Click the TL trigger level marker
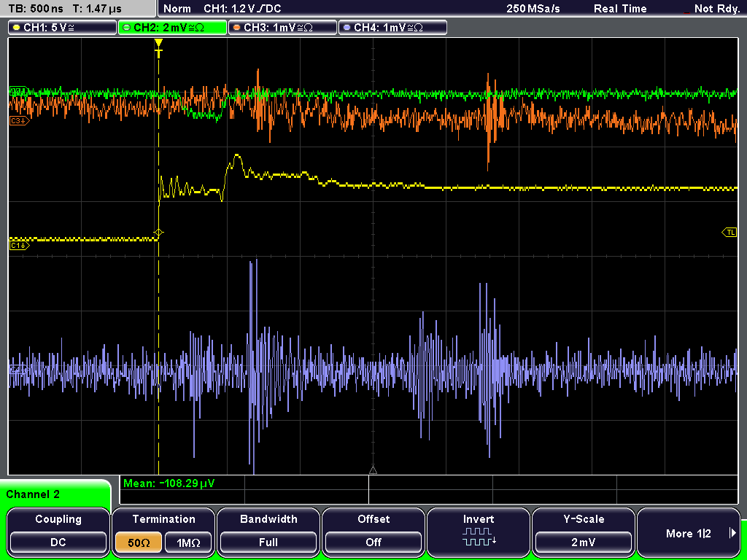This screenshot has width=747, height=560. tap(729, 233)
